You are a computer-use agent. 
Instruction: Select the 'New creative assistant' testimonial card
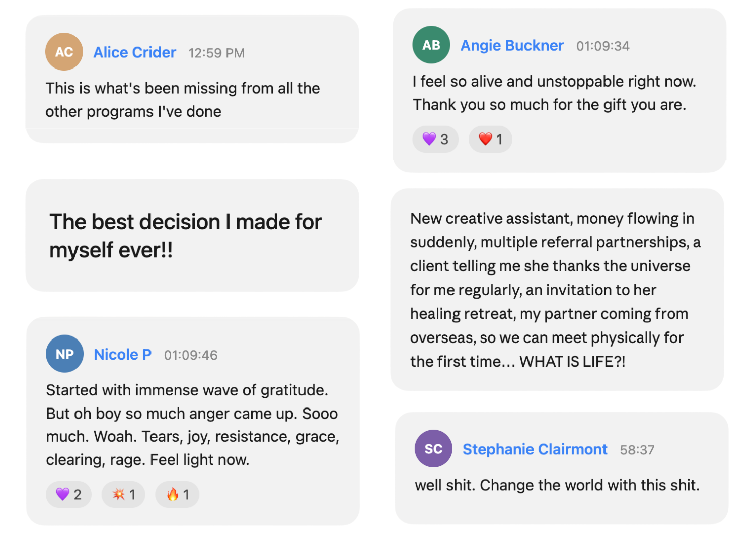(x=557, y=290)
